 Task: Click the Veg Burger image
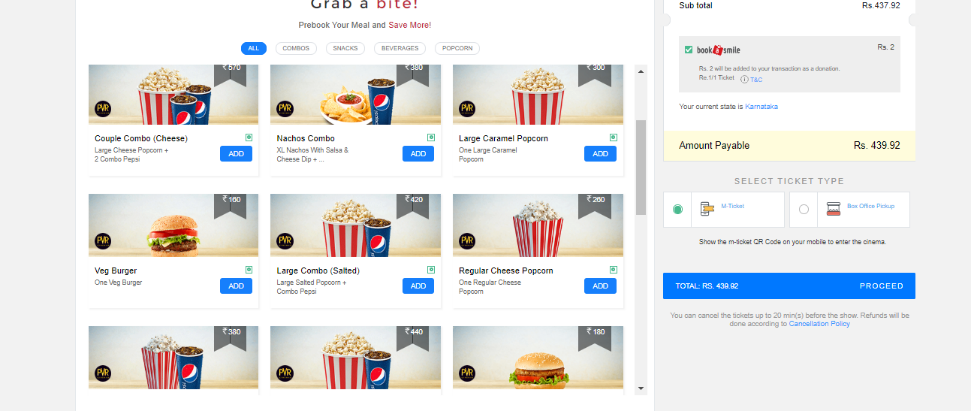click(173, 225)
